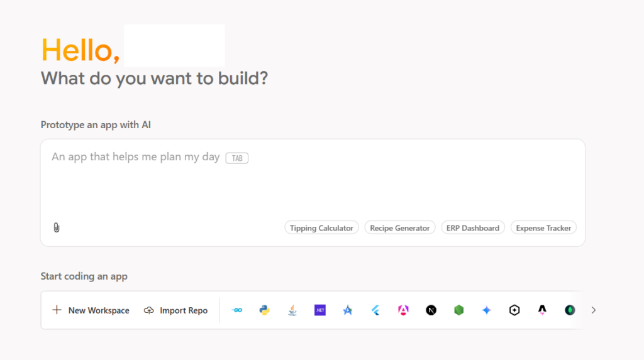Pick the Astro template icon

click(x=542, y=310)
